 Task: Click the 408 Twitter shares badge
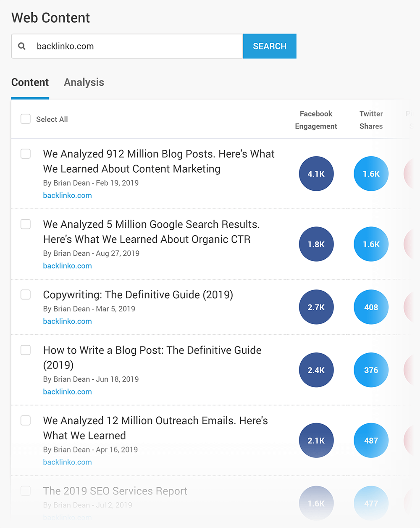coord(371,307)
